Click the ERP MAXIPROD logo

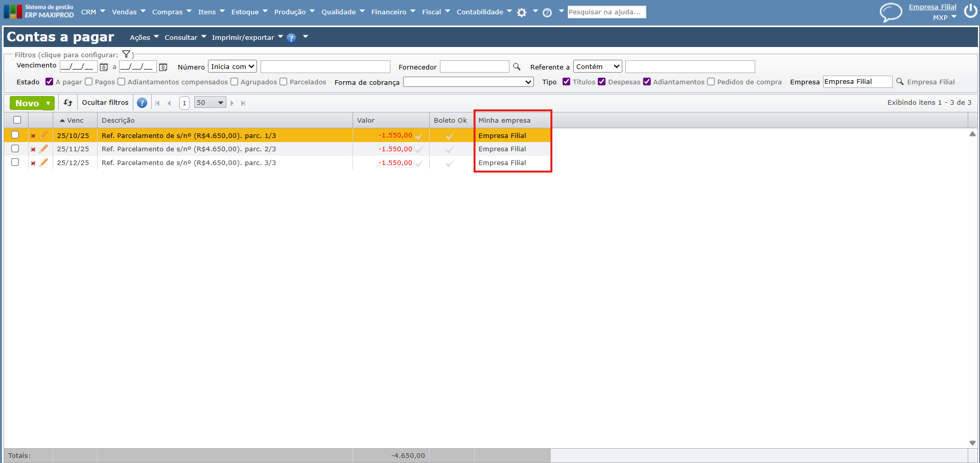click(39, 11)
